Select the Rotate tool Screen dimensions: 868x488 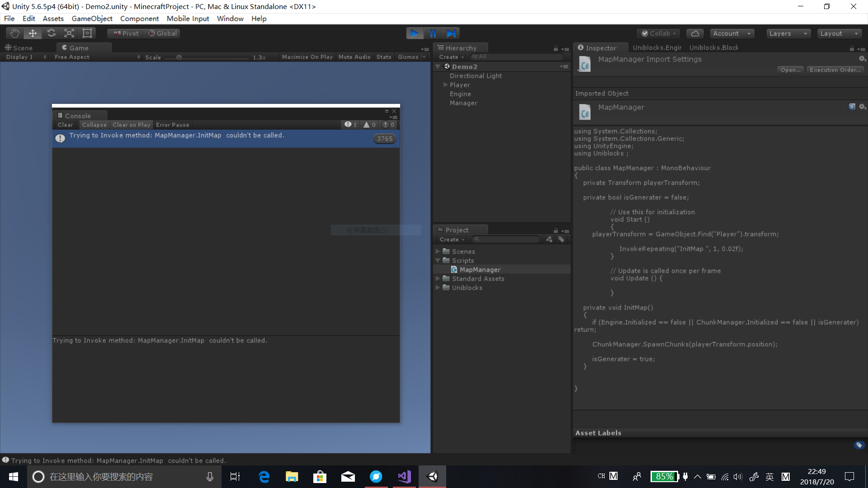(51, 33)
